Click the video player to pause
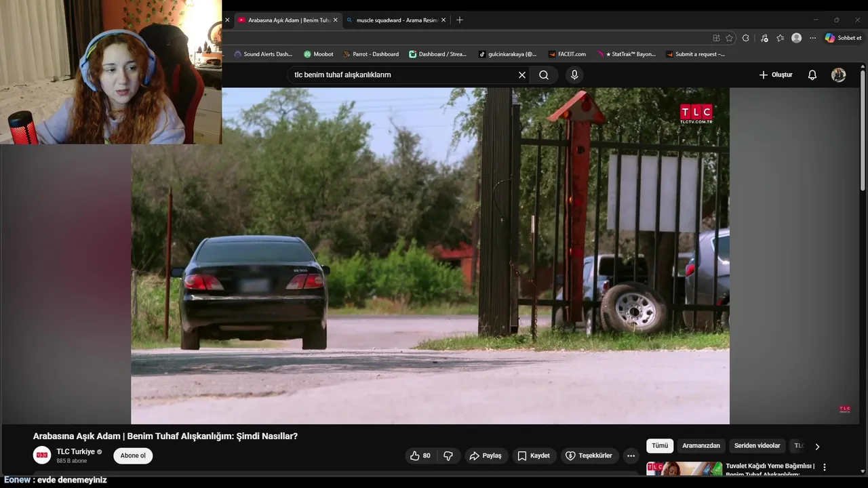The width and height of the screenshot is (868, 488). tap(430, 256)
